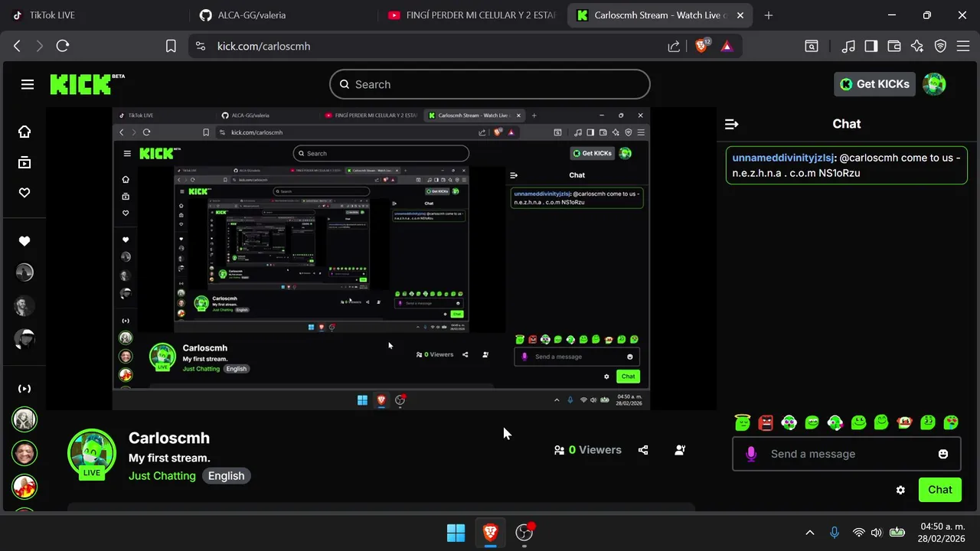
Task: Reload the kick.com page
Action: (x=63, y=46)
